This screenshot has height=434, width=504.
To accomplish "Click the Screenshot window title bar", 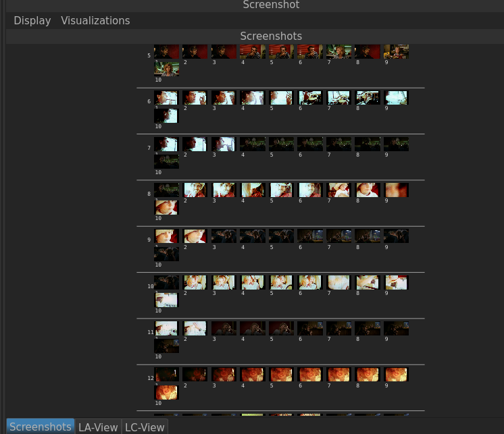I will [x=271, y=5].
